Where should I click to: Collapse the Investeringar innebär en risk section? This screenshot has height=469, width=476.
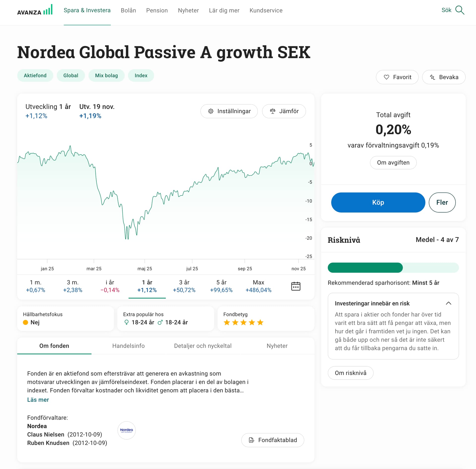tap(448, 303)
